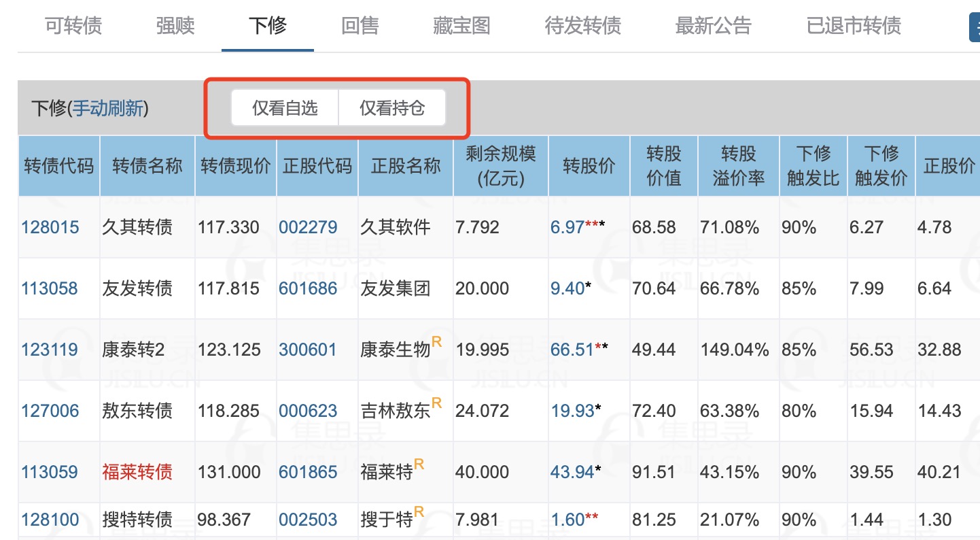Image resolution: width=980 pixels, height=540 pixels.
Task: Select the bond name 康泰转2
Action: [133, 350]
